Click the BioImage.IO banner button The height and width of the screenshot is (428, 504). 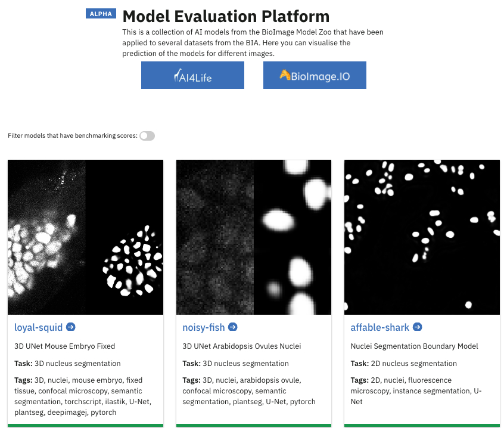315,75
